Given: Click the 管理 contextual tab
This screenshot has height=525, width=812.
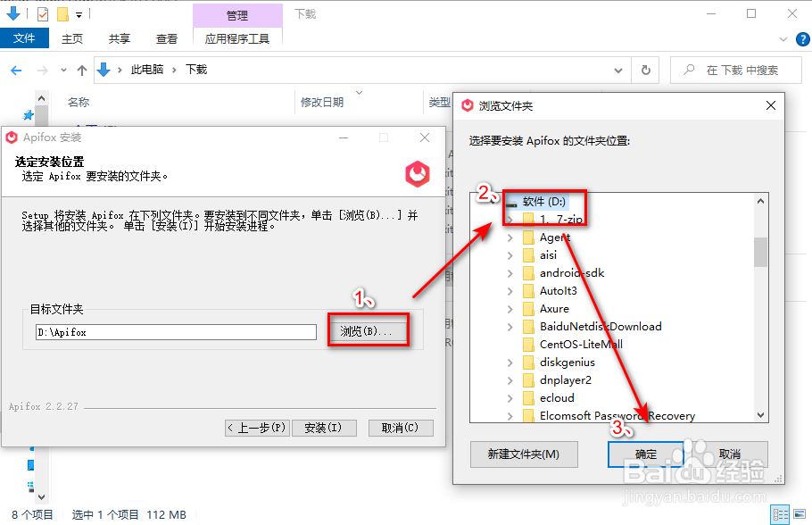Looking at the screenshot, I should [x=237, y=15].
